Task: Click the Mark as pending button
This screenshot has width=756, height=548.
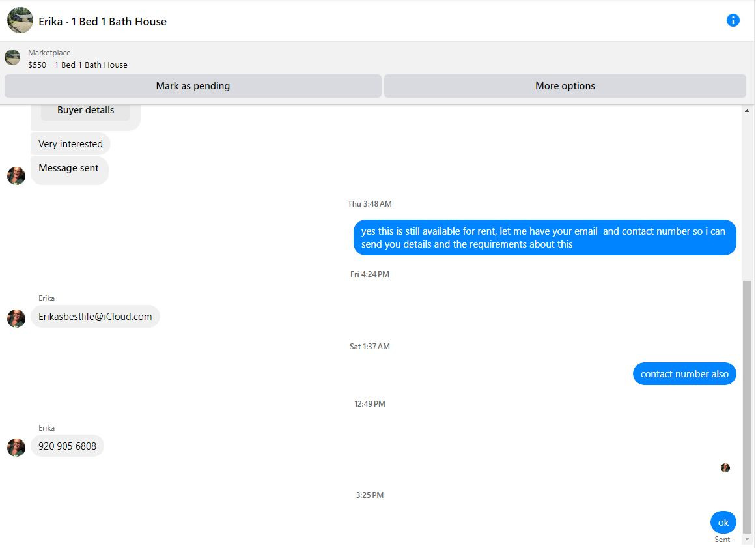Action: tap(193, 86)
